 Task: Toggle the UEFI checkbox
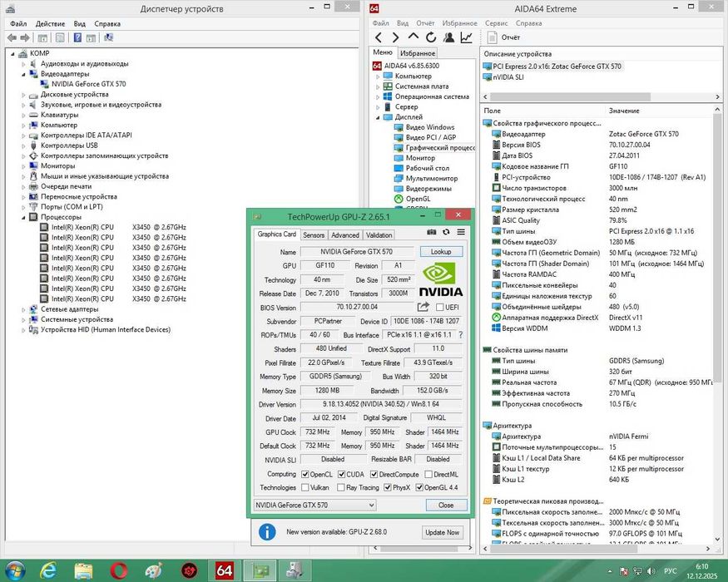(439, 308)
